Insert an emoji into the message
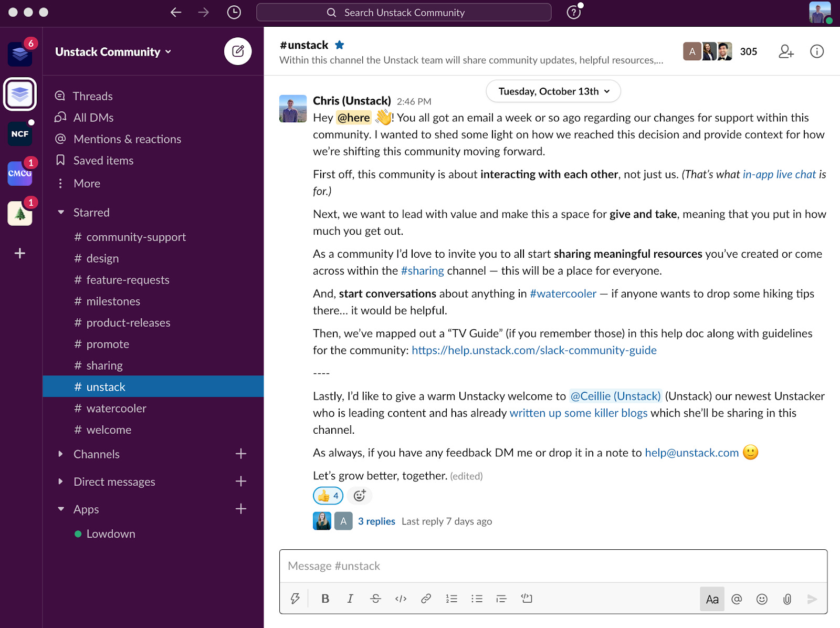The width and height of the screenshot is (840, 628). coord(762,599)
